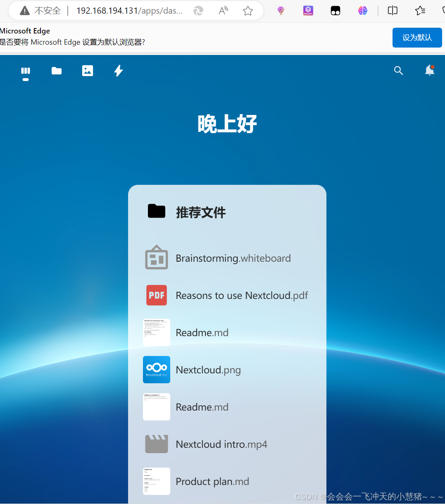This screenshot has width=445, height=504.
Task: Open the Activity lightning icon
Action: click(x=119, y=71)
